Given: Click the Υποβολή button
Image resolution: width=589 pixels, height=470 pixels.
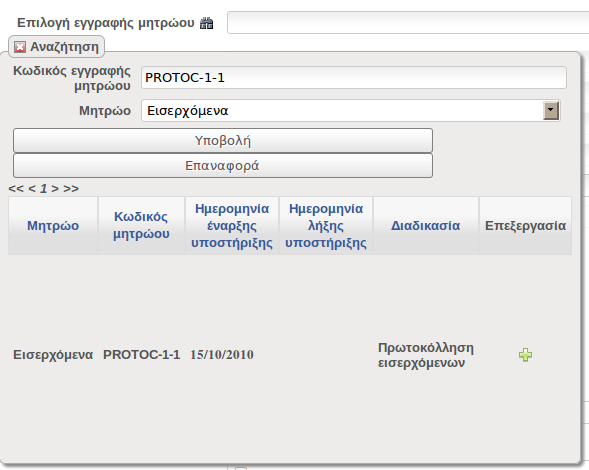Looking at the screenshot, I should [x=223, y=141].
